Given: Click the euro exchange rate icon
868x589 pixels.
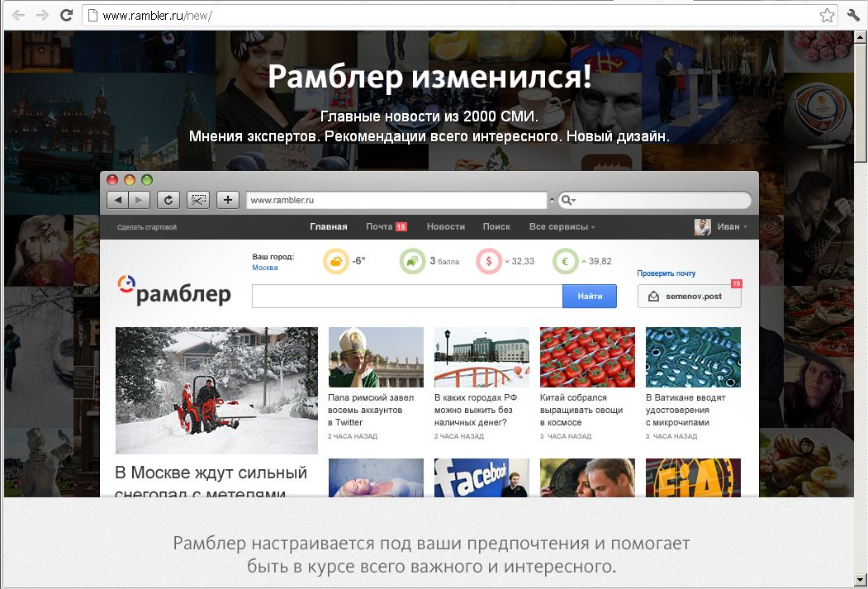Looking at the screenshot, I should click(x=566, y=261).
